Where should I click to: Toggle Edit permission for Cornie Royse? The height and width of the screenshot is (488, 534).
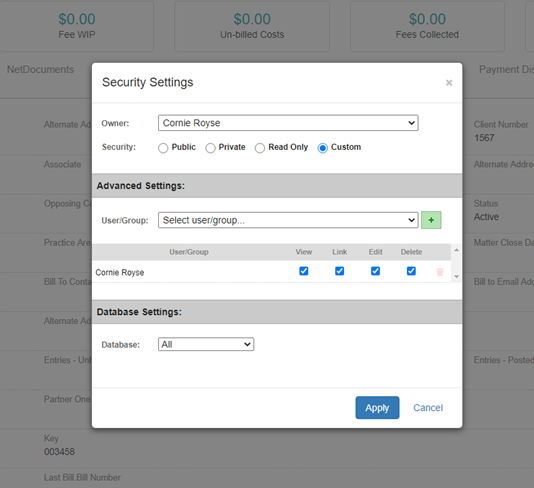pos(375,271)
